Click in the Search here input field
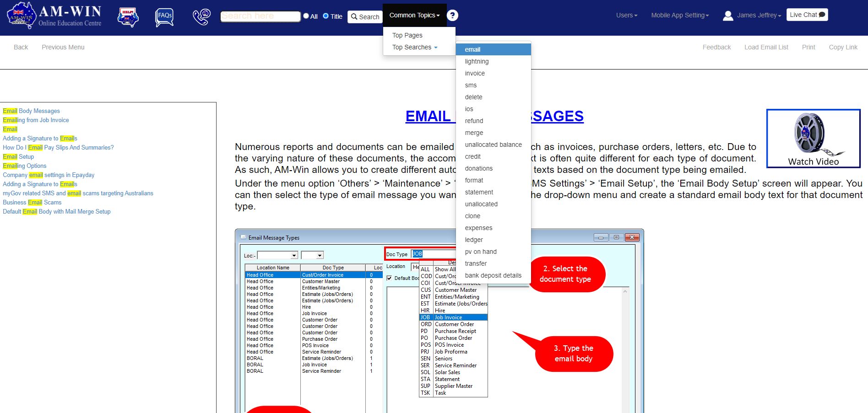The width and height of the screenshot is (868, 413). click(260, 16)
